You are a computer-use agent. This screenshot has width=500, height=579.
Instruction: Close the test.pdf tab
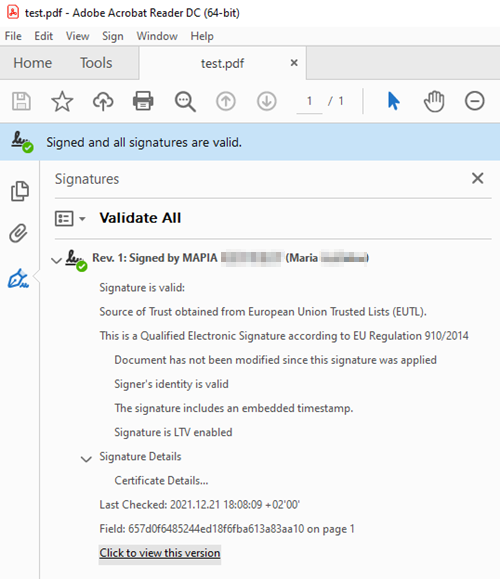(294, 63)
